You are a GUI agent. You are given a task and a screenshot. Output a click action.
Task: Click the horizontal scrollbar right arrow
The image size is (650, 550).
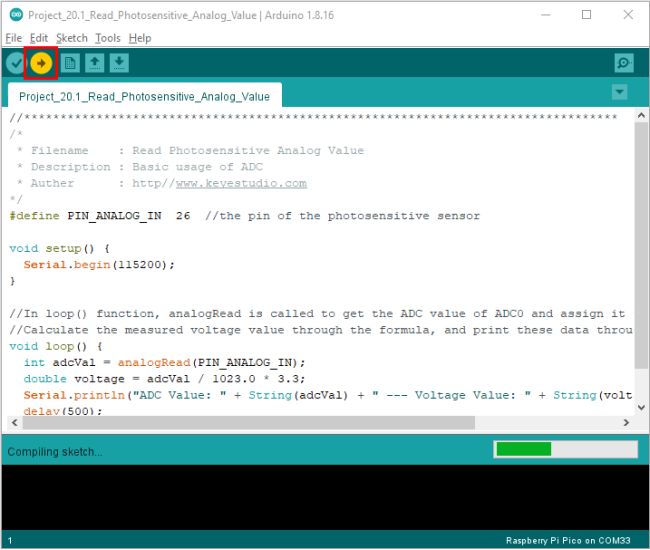(626, 422)
